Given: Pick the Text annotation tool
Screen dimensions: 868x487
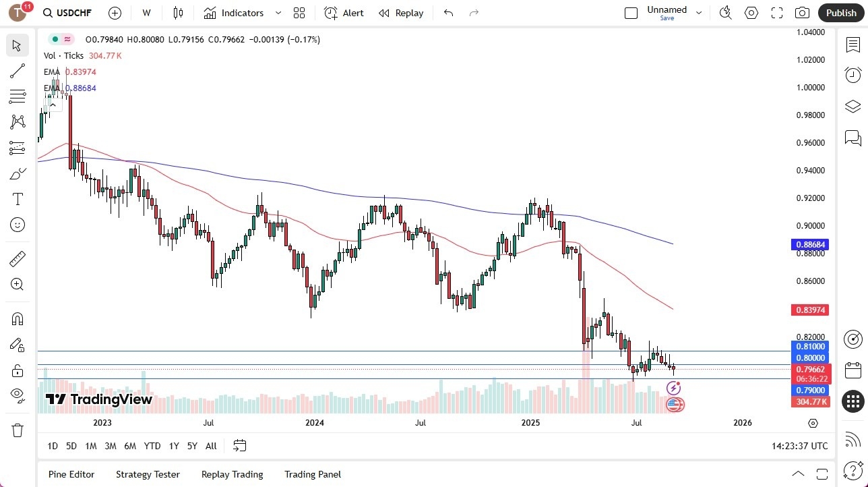Looking at the screenshot, I should click(17, 199).
